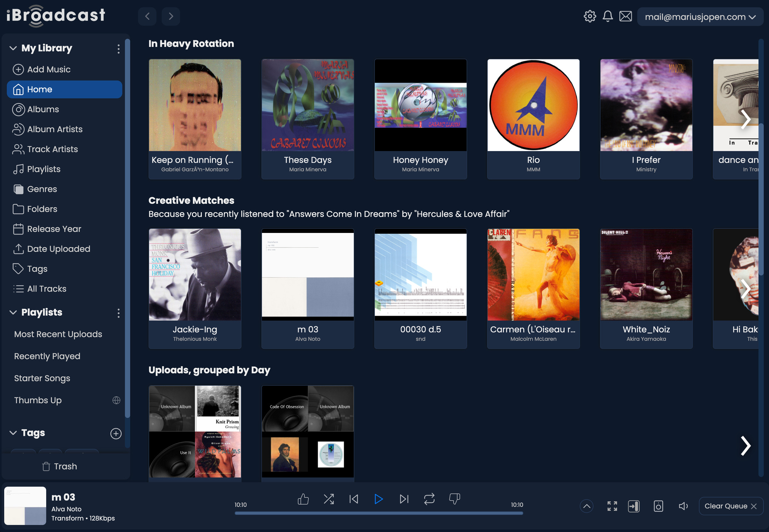769x532 pixels.
Task: Open Albums in the sidebar
Action: click(x=43, y=109)
